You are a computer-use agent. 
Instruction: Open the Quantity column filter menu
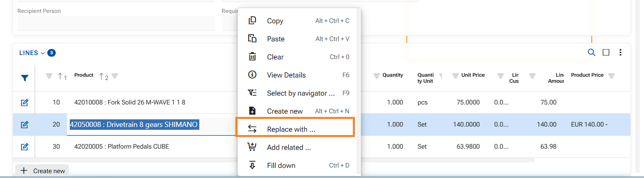[x=376, y=76]
